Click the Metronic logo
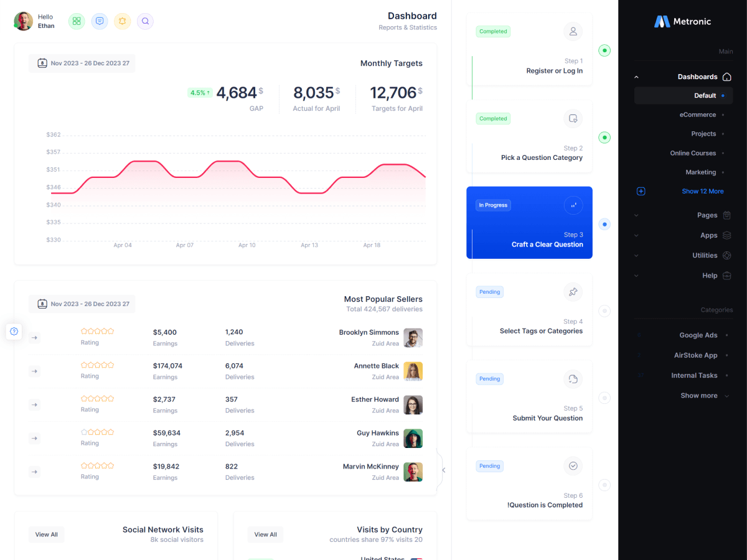This screenshot has height=560, width=747. pos(682,21)
